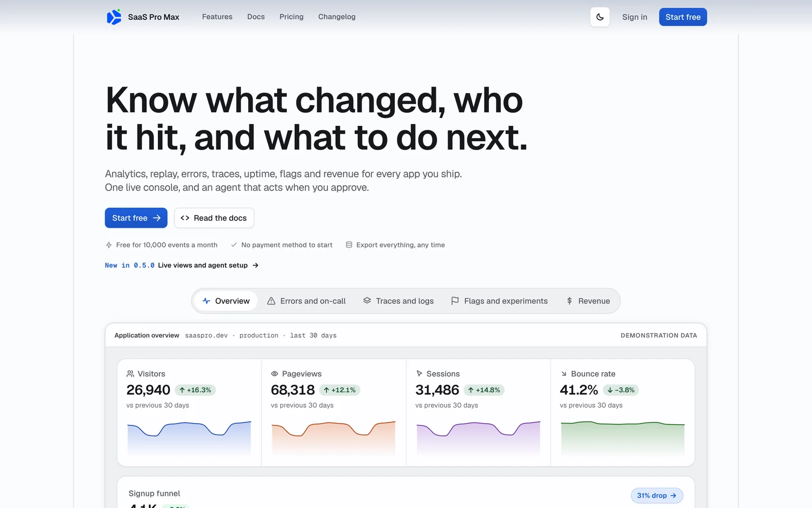This screenshot has width=812, height=508.
Task: Click the Visitors people icon
Action: pyautogui.click(x=130, y=373)
